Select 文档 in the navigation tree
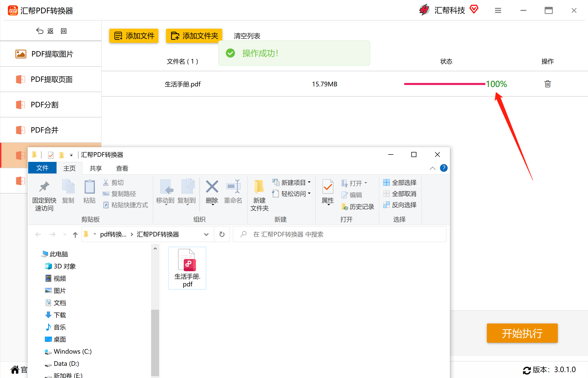The image size is (588, 378). pyautogui.click(x=56, y=303)
